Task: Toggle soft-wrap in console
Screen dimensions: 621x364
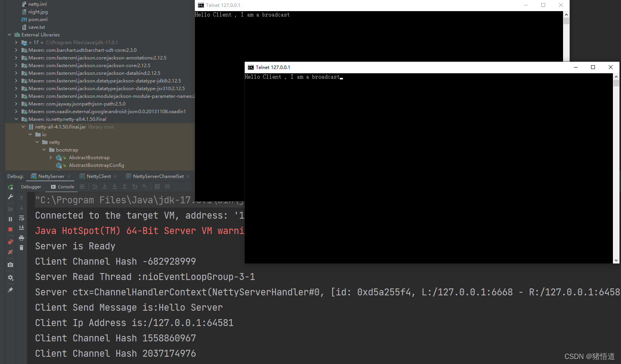Action: pyautogui.click(x=21, y=218)
